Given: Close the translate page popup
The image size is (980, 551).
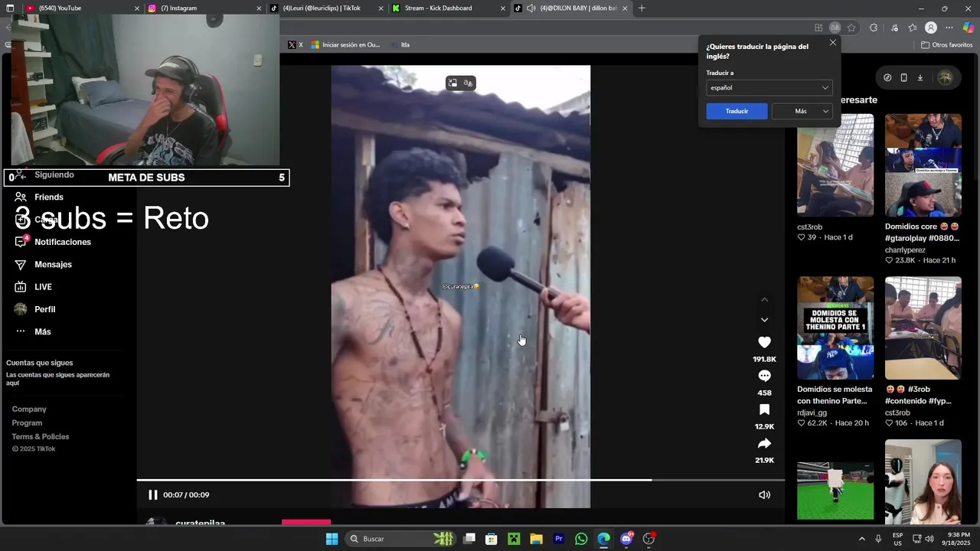Looking at the screenshot, I should click(x=833, y=43).
